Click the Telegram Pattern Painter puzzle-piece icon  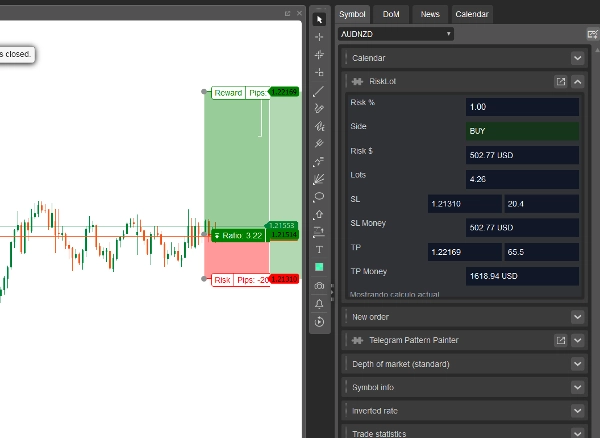point(357,340)
